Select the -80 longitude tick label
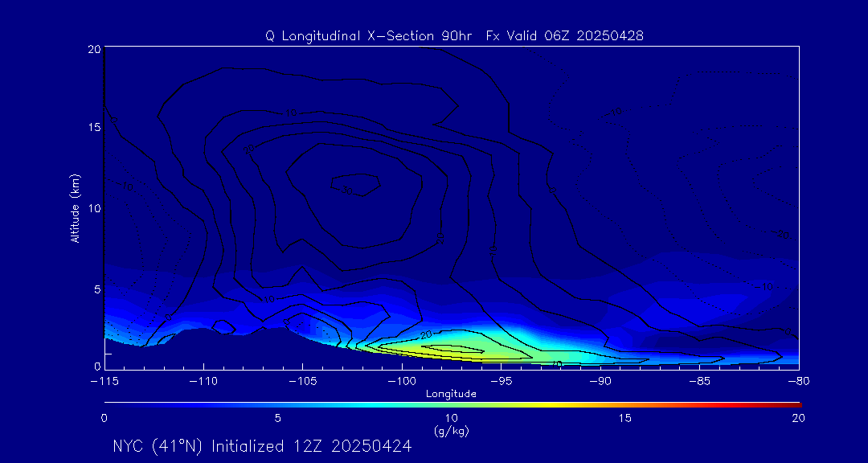868x463 pixels. click(x=799, y=381)
